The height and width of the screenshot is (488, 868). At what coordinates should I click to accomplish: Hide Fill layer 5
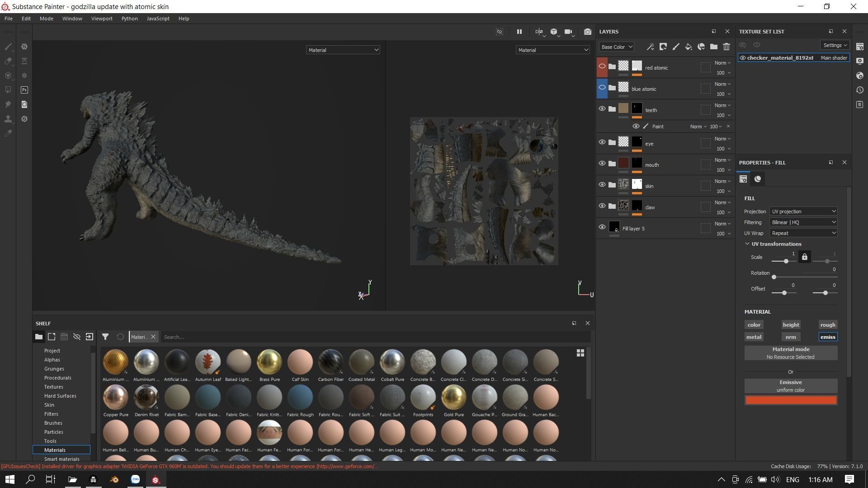(602, 227)
